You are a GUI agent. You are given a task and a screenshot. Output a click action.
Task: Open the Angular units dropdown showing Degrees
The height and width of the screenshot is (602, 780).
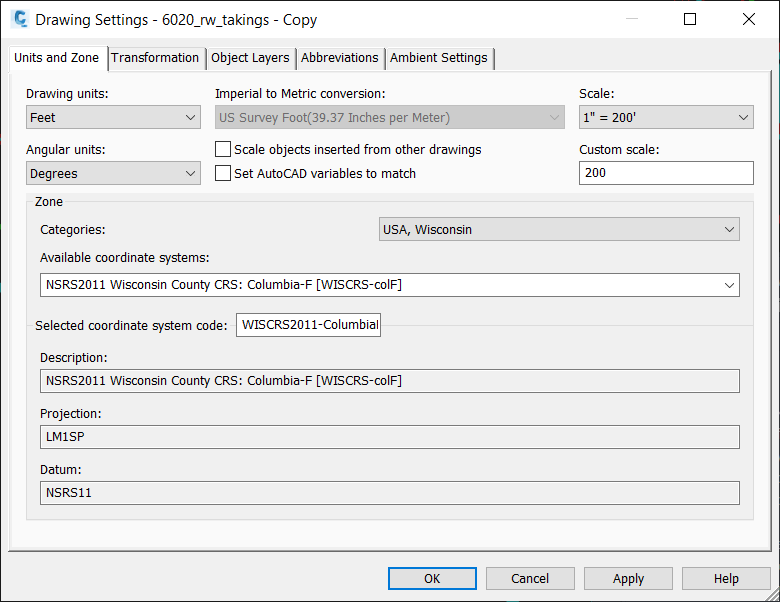[x=113, y=173]
